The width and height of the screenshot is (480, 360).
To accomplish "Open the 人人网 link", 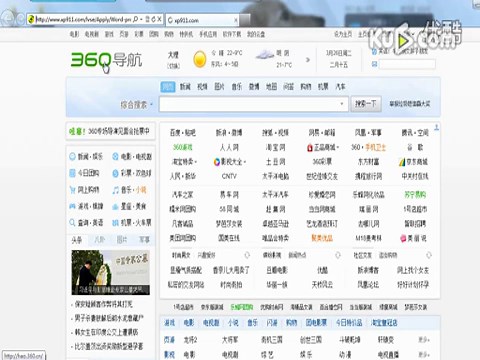I will pos(229,147).
